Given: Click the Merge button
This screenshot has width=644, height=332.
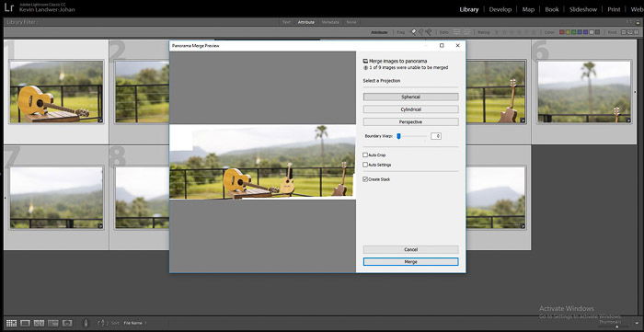Looking at the screenshot, I should click(x=410, y=262).
